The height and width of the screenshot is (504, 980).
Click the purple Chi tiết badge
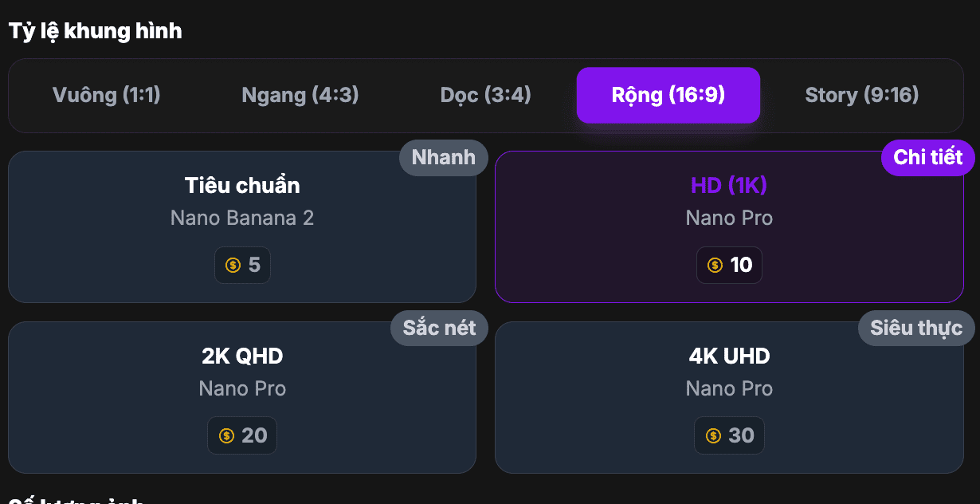pyautogui.click(x=927, y=157)
